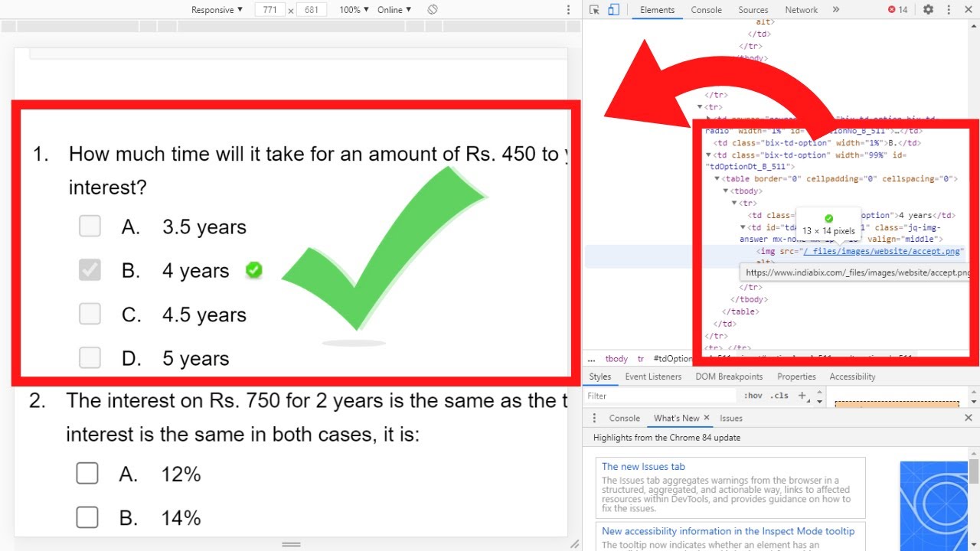The height and width of the screenshot is (551, 980).
Task: Click the breadcrumb ellipsis in Elements panel
Action: [x=591, y=359]
